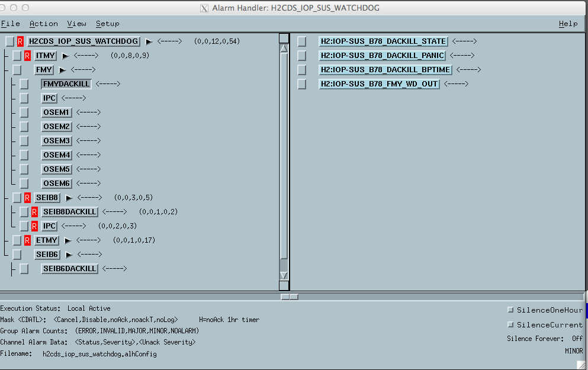This screenshot has height=370, width=588.
Task: Collapse the FMY group arrow
Action: tap(62, 70)
